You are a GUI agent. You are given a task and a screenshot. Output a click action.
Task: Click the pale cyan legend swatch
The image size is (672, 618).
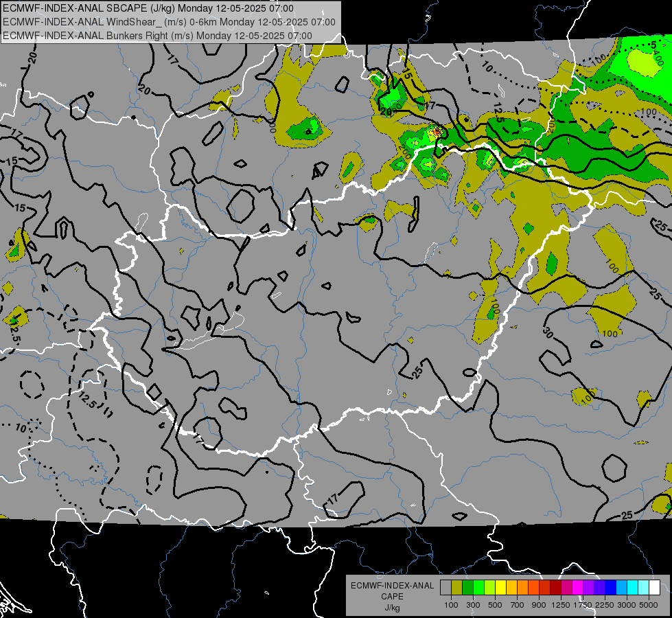[x=643, y=588]
